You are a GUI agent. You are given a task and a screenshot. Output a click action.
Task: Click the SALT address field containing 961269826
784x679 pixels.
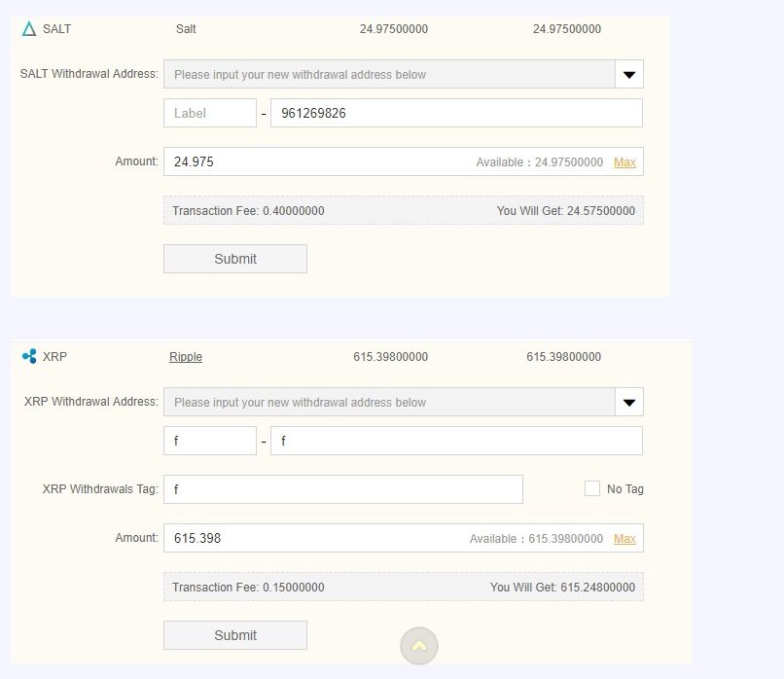tap(456, 113)
